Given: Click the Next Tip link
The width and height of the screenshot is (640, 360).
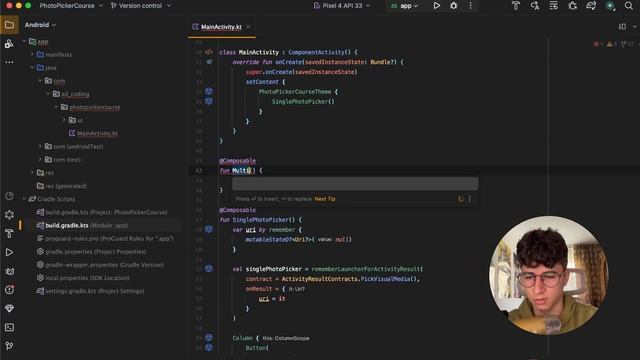Looking at the screenshot, I should (325, 199).
